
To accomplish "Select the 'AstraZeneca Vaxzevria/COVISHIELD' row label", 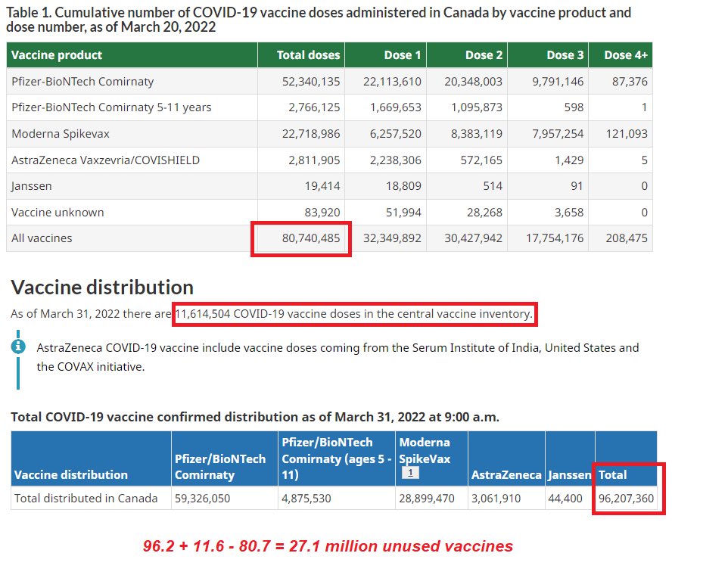I will click(105, 160).
